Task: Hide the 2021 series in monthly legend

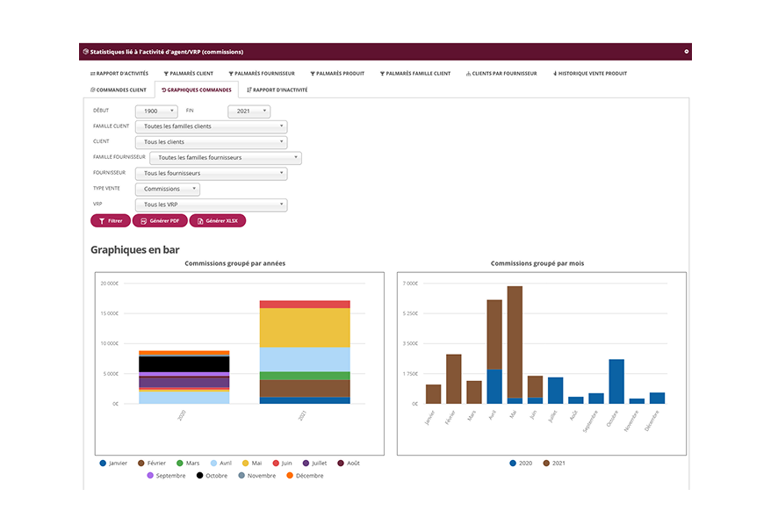Action: click(x=551, y=463)
